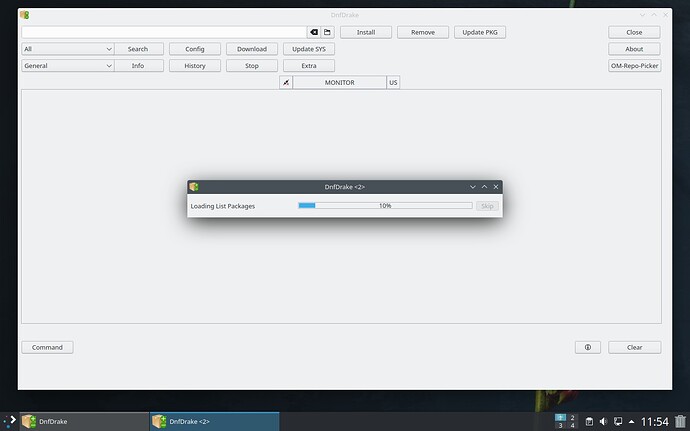Click the Stop button
This screenshot has width=690, height=431.
pyautogui.click(x=252, y=66)
